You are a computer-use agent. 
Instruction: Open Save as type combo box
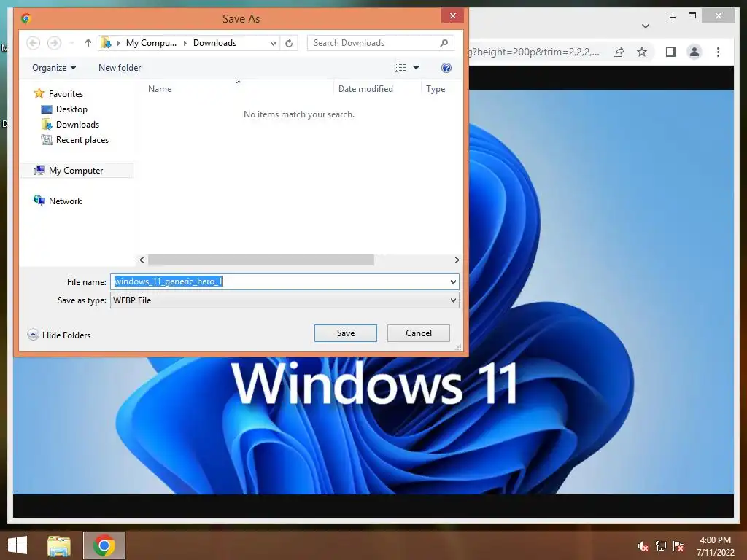285,300
